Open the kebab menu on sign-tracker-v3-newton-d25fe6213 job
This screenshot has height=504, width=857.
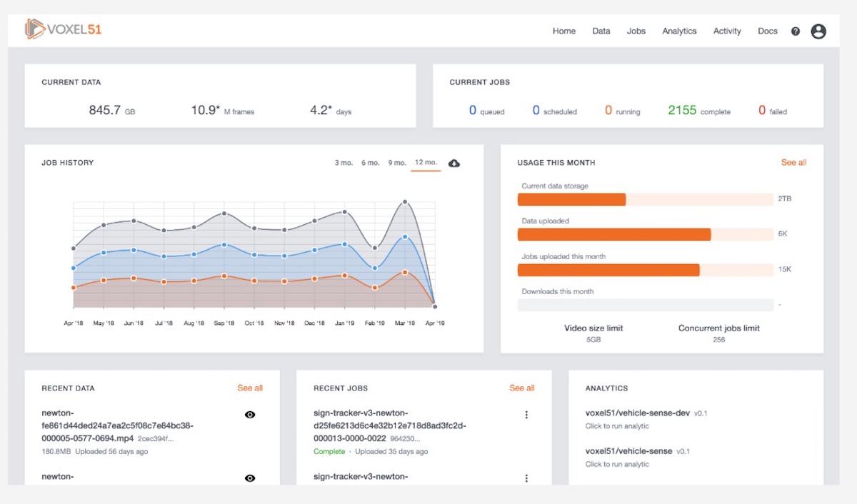526,414
